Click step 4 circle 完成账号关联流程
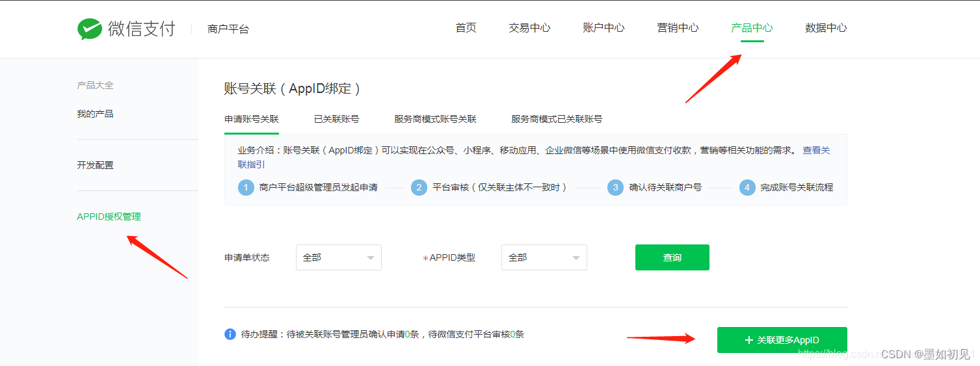Image resolution: width=980 pixels, height=366 pixels. pos(747,187)
